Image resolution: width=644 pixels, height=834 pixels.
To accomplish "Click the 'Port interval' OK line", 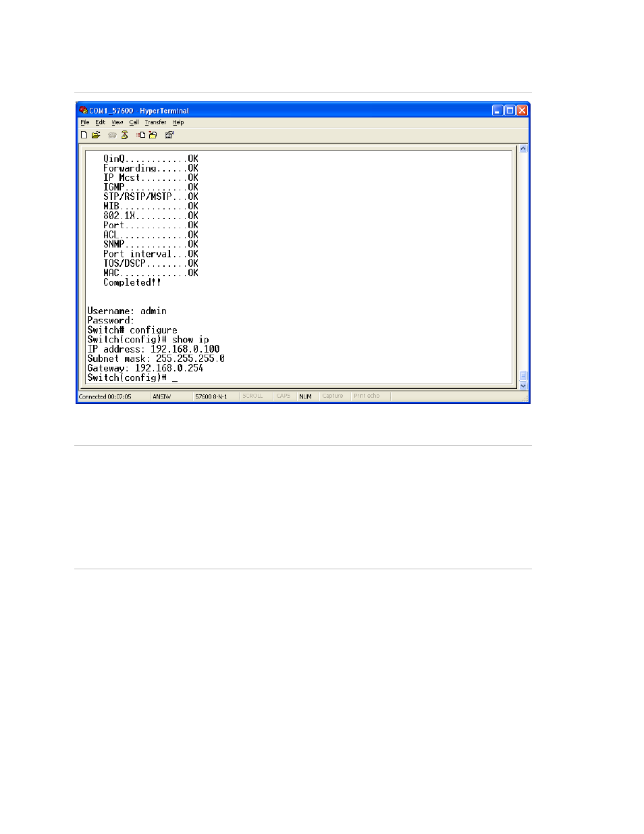I will (151, 254).
